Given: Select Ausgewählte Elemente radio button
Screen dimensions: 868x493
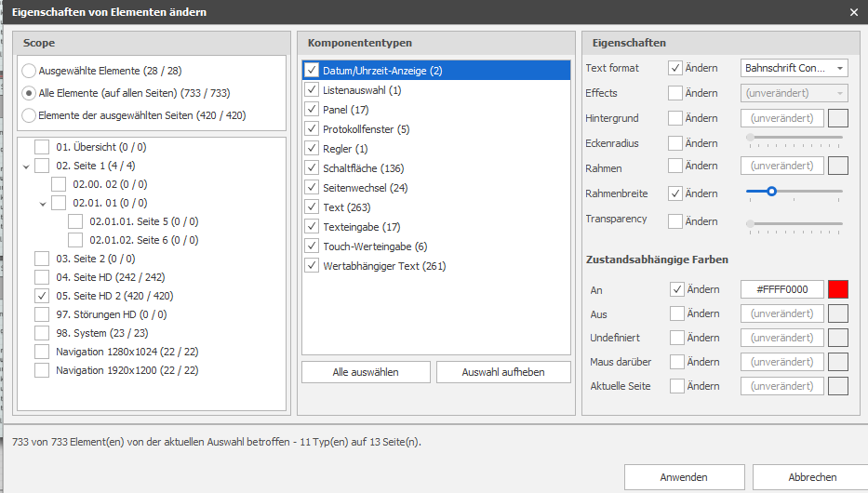Looking at the screenshot, I should 29,71.
